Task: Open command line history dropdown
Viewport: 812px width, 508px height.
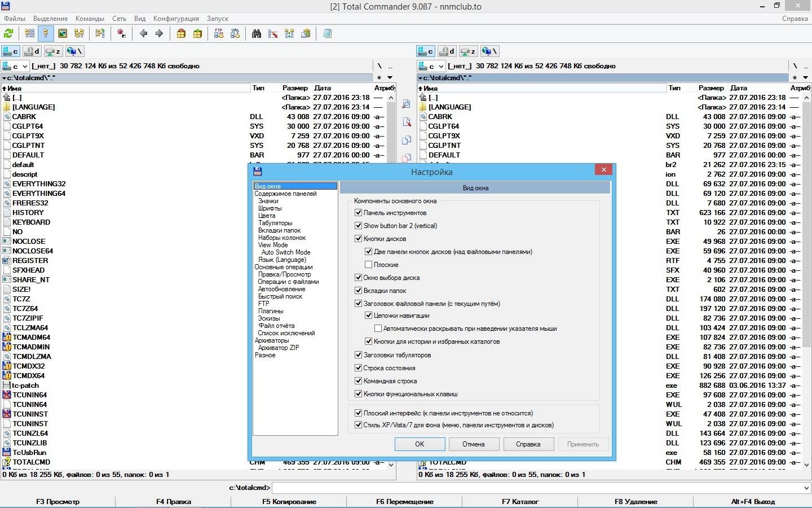Action: (806, 488)
